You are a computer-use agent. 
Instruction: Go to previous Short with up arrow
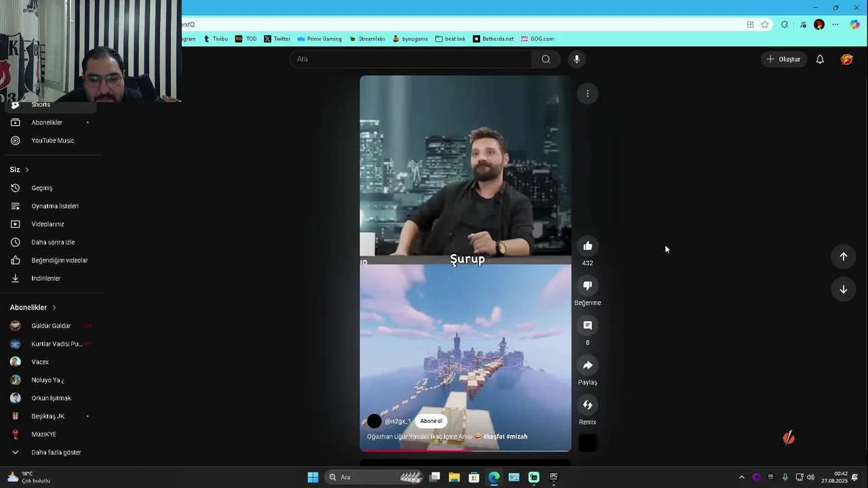[843, 257]
